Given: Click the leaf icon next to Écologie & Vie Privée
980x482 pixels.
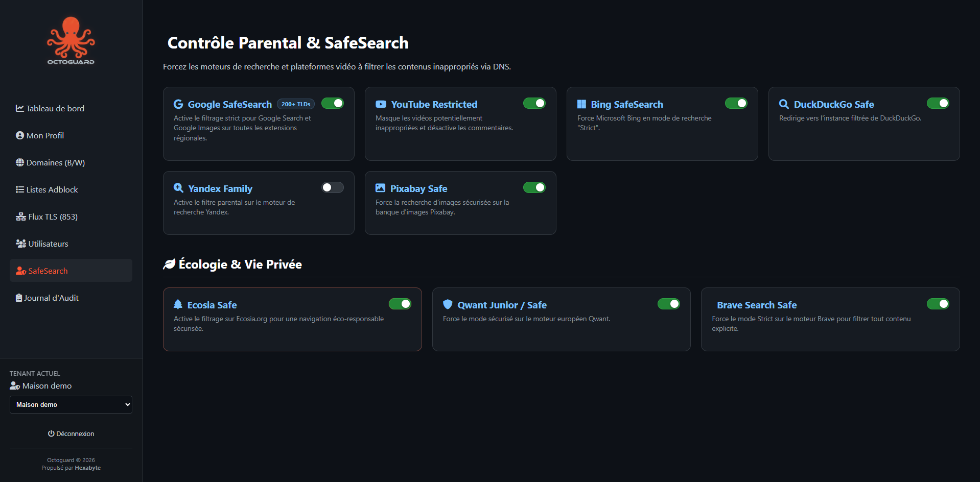Looking at the screenshot, I should (169, 263).
